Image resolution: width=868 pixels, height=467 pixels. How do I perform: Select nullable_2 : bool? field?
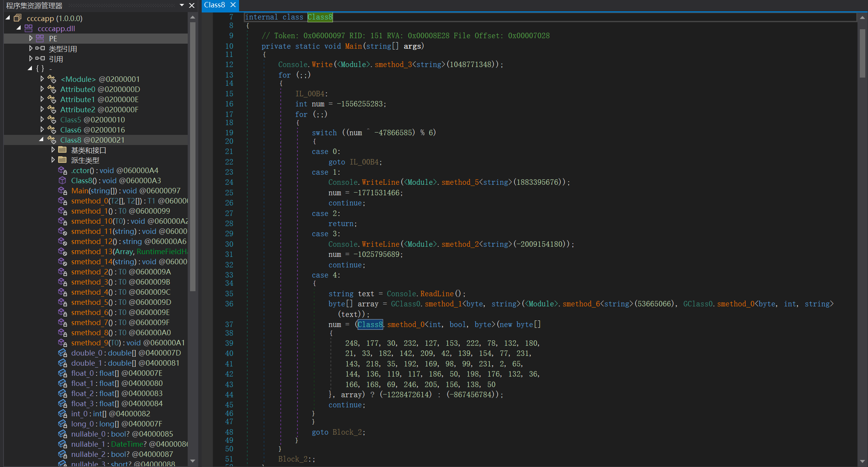[122, 454]
